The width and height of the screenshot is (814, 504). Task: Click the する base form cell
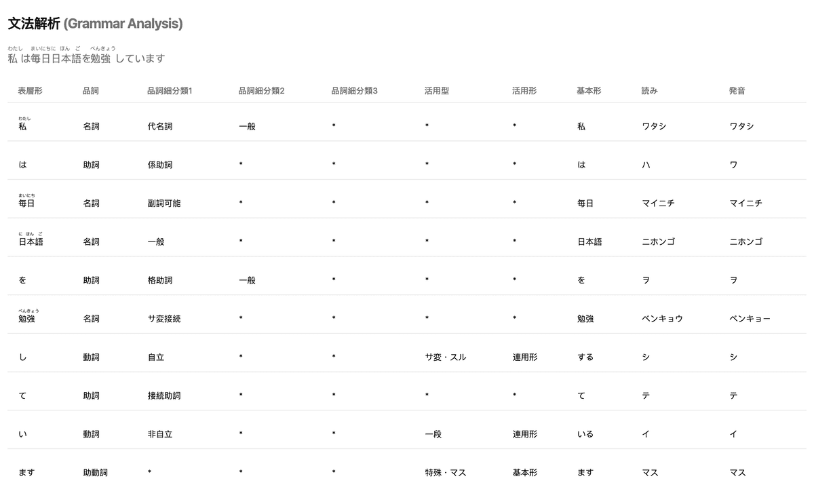tap(585, 357)
